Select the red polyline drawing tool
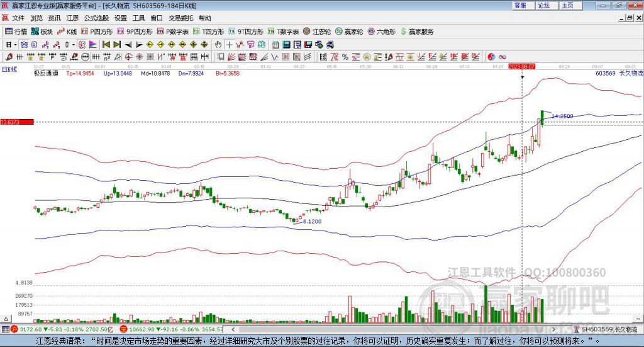The width and height of the screenshot is (644, 347). click(x=240, y=45)
